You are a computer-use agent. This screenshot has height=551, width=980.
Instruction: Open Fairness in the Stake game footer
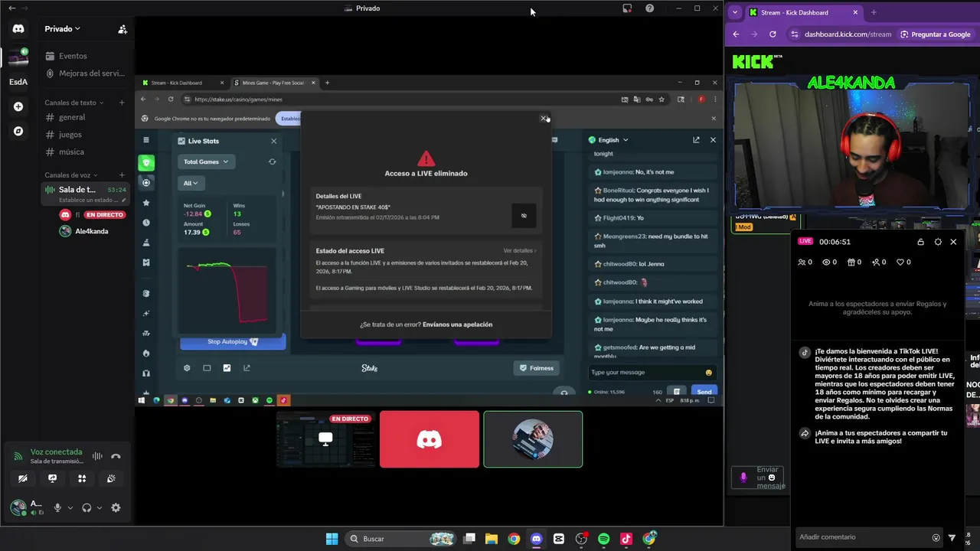coord(536,368)
